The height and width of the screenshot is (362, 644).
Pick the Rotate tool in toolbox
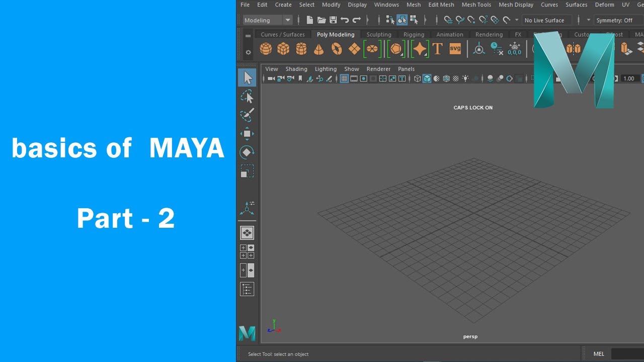click(247, 152)
